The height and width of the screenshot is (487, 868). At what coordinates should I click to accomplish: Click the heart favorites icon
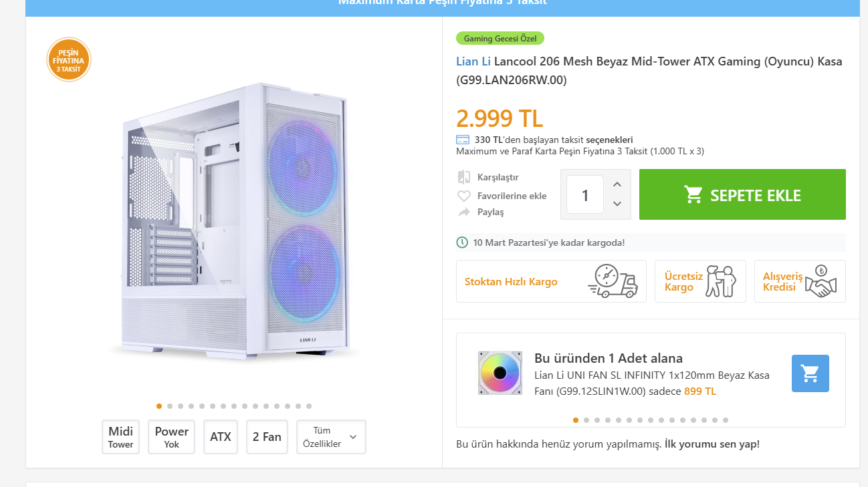pos(464,196)
